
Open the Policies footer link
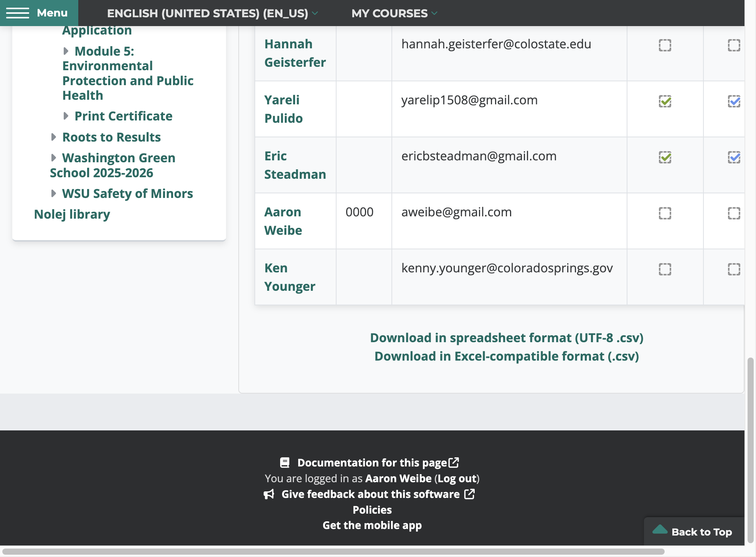point(372,510)
